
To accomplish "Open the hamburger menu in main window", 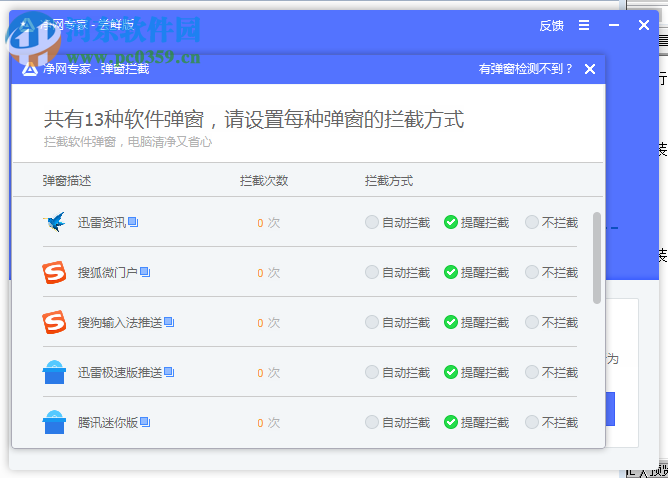I will [x=584, y=25].
